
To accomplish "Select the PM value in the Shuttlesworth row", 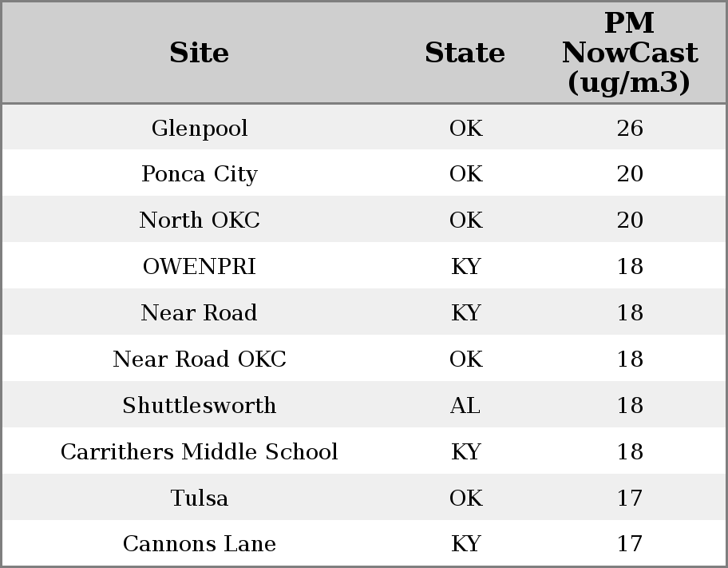I will click(630, 406).
